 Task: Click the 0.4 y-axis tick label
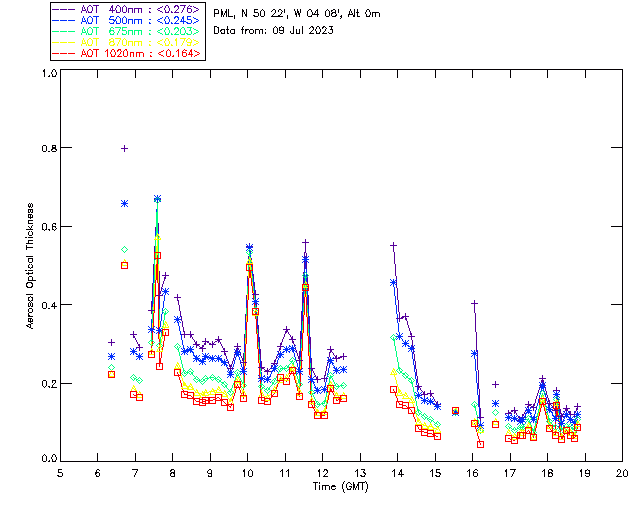tap(49, 305)
